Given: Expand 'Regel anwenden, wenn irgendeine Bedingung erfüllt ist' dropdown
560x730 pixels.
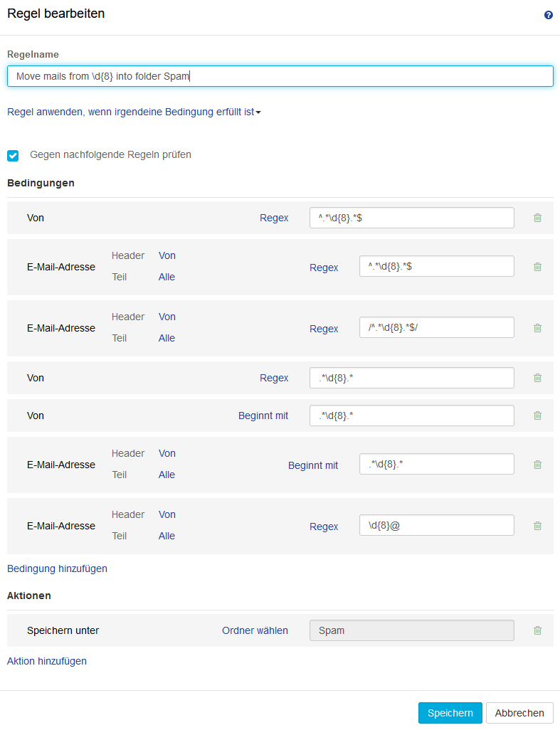Looking at the screenshot, I should click(x=134, y=112).
